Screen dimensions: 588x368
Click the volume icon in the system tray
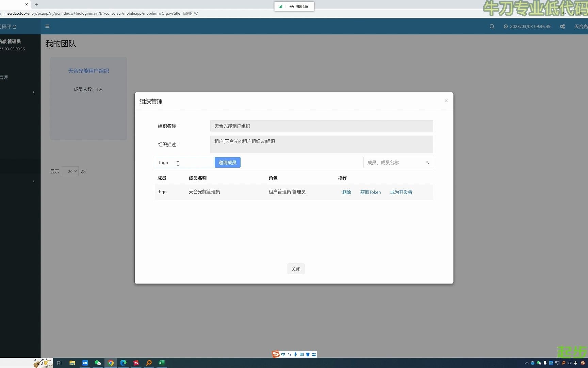click(x=569, y=363)
